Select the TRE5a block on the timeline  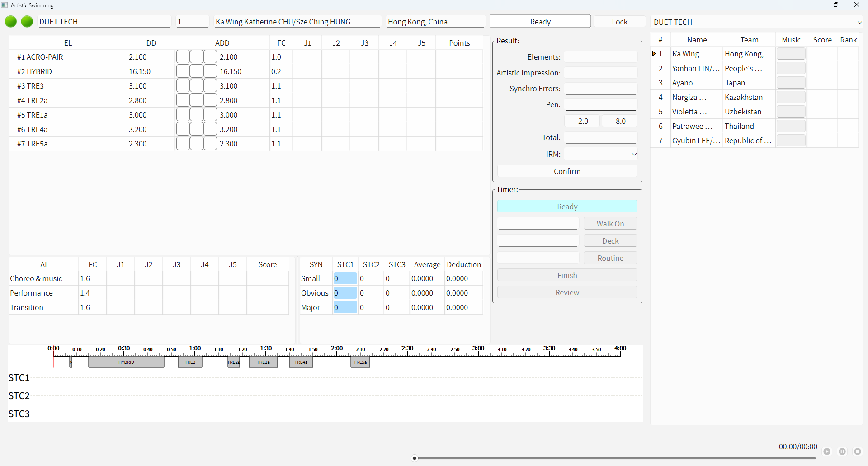point(360,362)
